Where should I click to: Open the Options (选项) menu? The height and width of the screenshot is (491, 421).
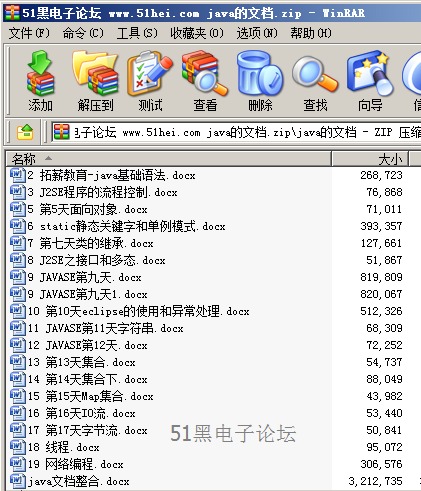coord(257,33)
